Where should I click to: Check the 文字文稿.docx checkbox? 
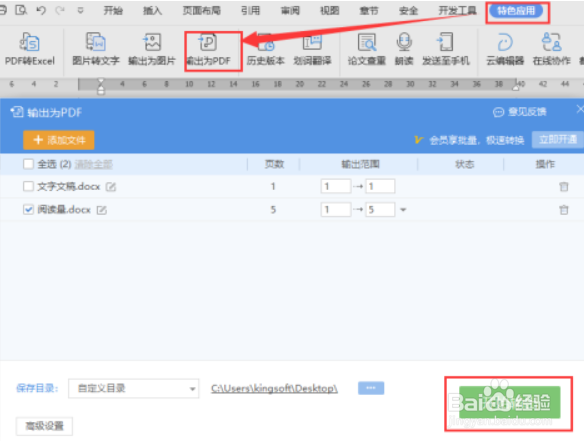[x=28, y=186]
